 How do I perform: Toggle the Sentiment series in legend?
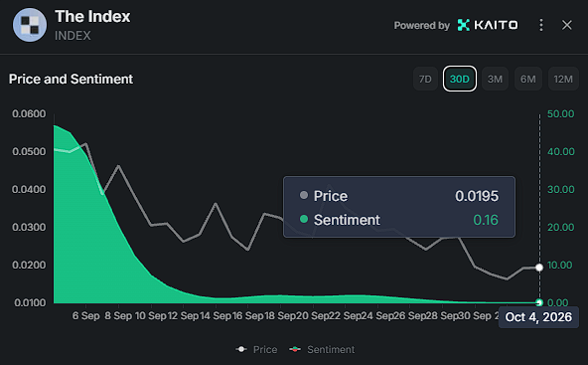tap(322, 350)
